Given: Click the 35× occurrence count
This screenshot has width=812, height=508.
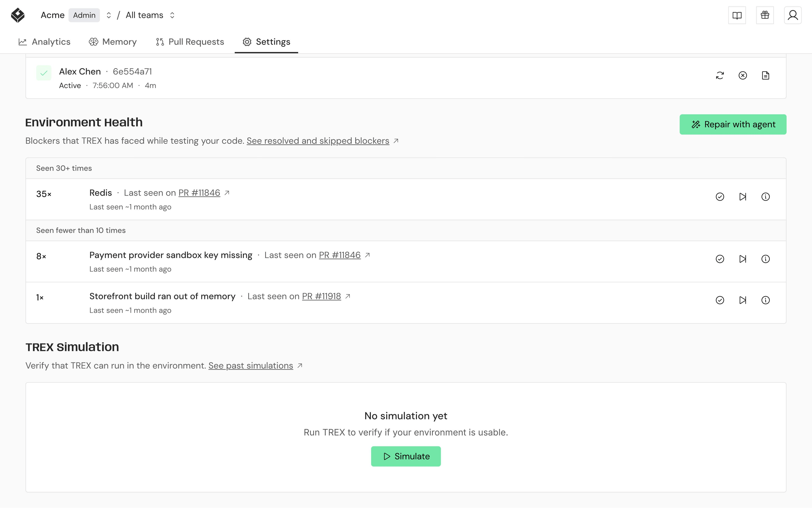Looking at the screenshot, I should [44, 194].
